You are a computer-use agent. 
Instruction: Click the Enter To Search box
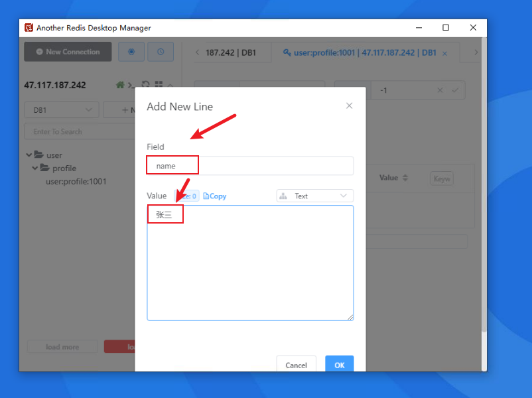80,131
